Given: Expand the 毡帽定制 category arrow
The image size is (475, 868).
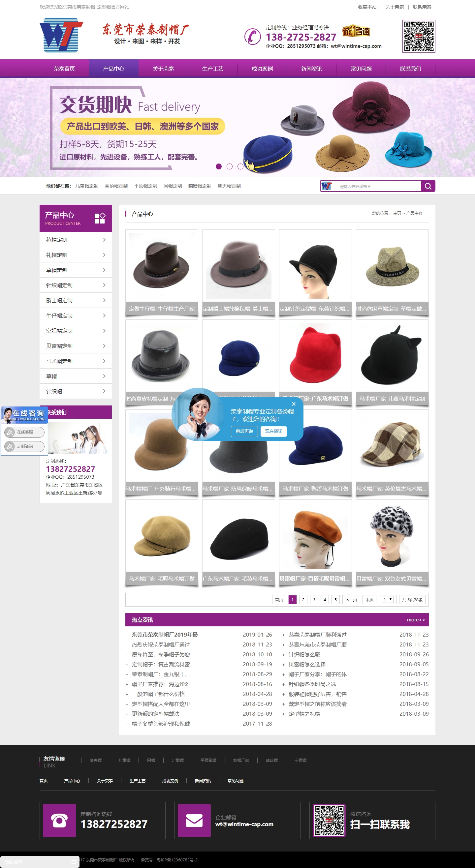Looking at the screenshot, I should (x=104, y=240).
